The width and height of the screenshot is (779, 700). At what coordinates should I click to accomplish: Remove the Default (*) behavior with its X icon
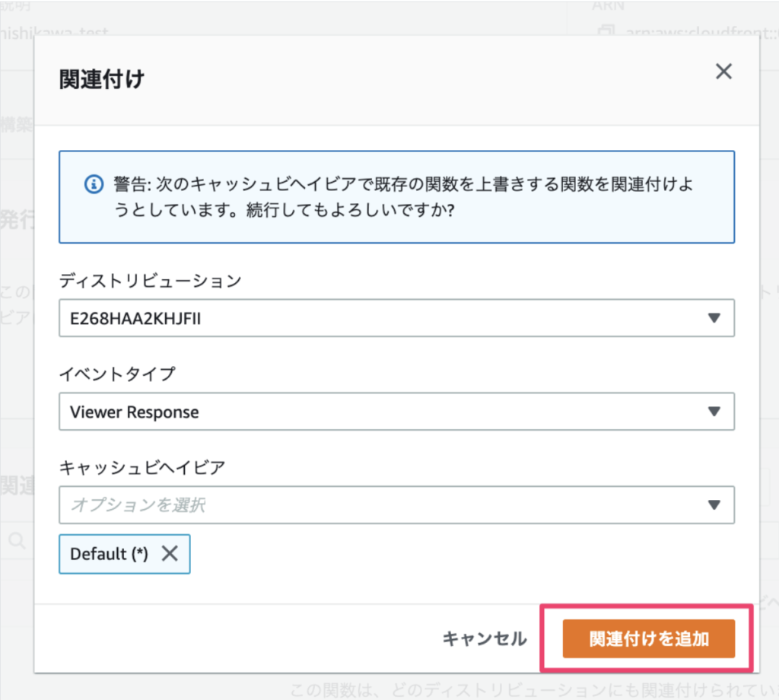(169, 554)
